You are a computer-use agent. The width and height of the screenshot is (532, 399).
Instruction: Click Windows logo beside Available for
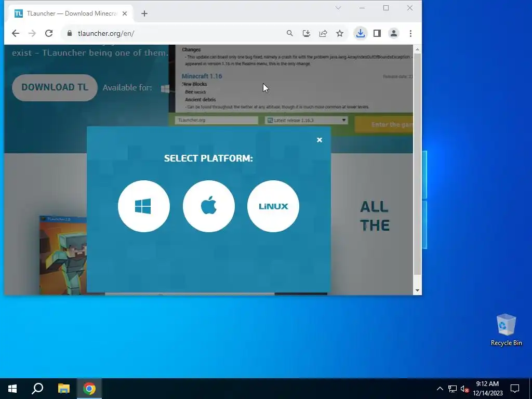(165, 88)
